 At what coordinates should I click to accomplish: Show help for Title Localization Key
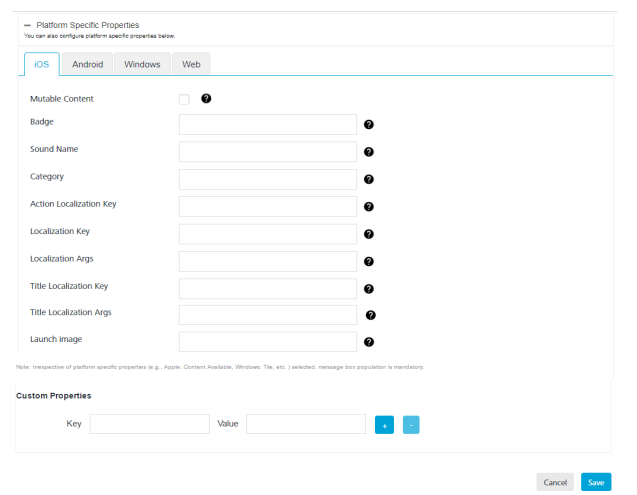[368, 289]
